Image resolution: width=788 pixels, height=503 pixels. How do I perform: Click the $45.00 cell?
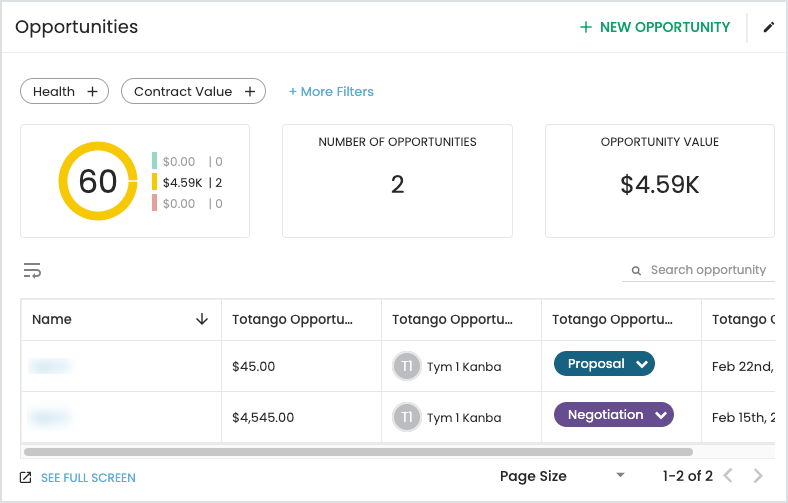(x=302, y=366)
